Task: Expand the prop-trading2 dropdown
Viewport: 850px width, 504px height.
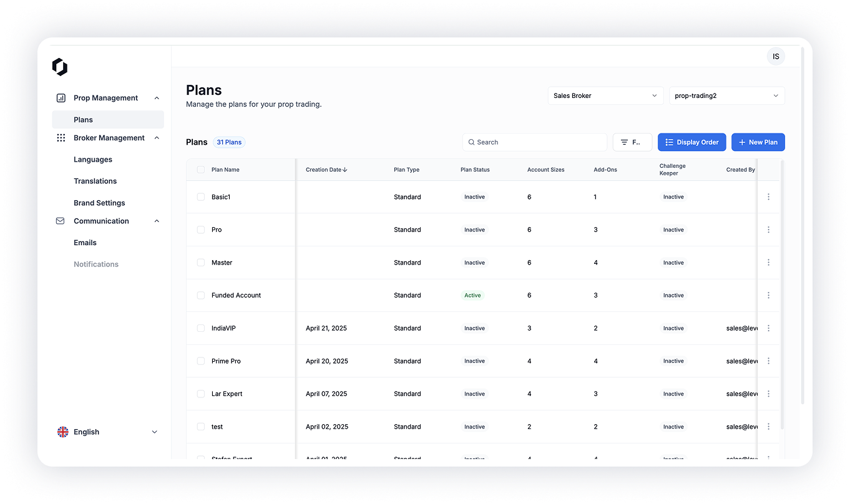Action: tap(726, 95)
